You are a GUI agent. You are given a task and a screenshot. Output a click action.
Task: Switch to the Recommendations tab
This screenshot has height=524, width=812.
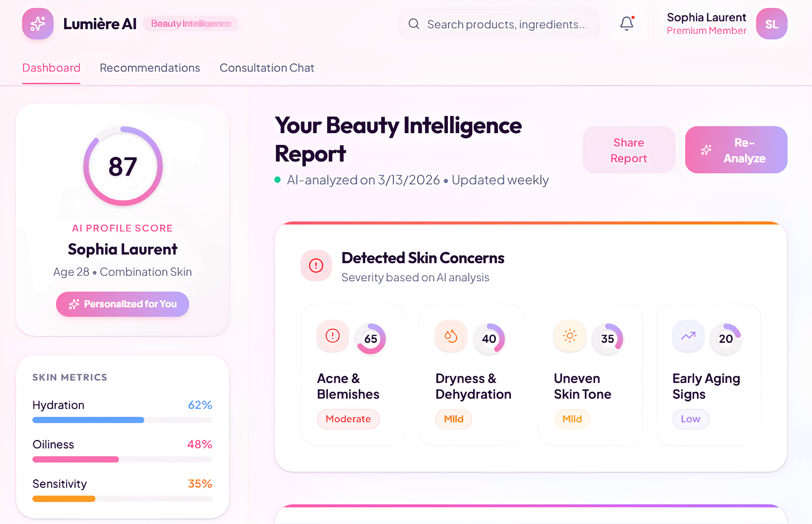150,68
